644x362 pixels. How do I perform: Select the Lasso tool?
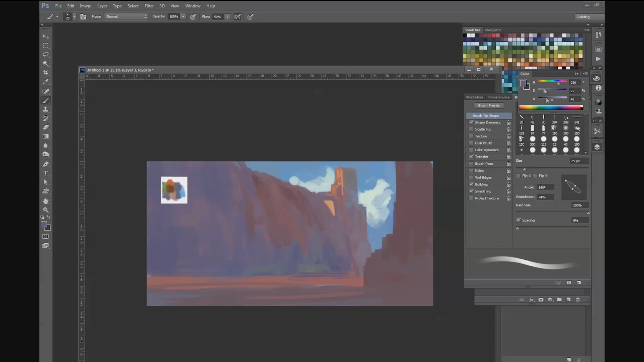46,54
